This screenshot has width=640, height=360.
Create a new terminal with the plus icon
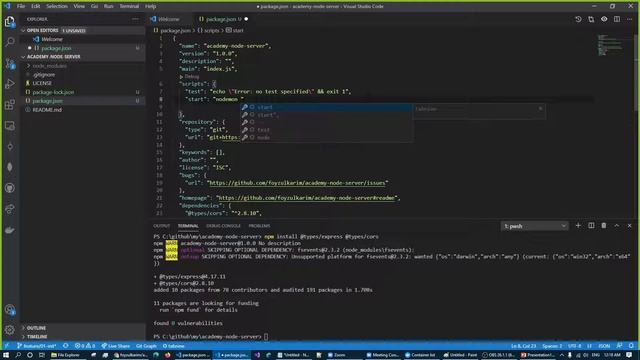(x=578, y=226)
